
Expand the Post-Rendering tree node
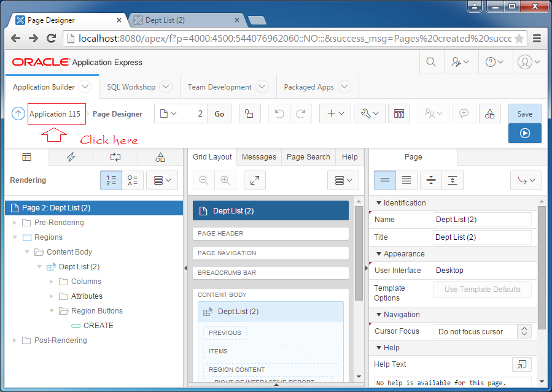click(x=15, y=340)
